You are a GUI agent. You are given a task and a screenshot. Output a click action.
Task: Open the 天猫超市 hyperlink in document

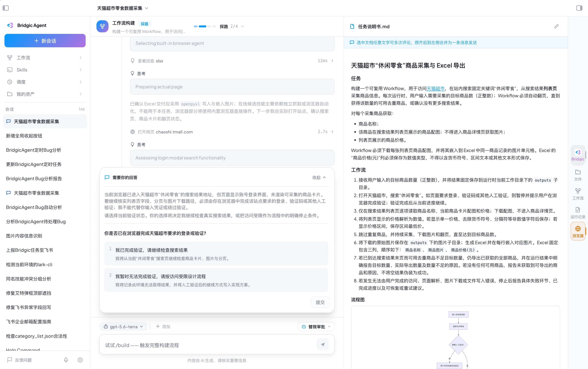click(x=435, y=88)
